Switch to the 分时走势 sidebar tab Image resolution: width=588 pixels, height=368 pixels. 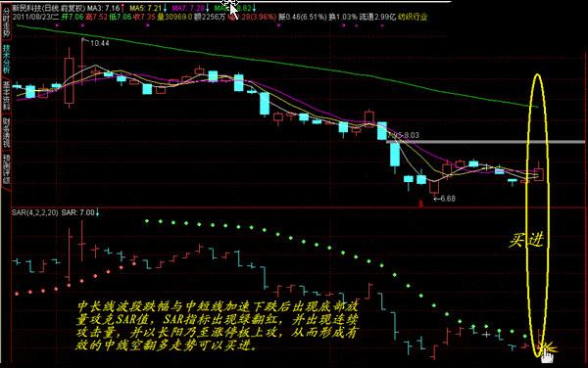[6, 23]
